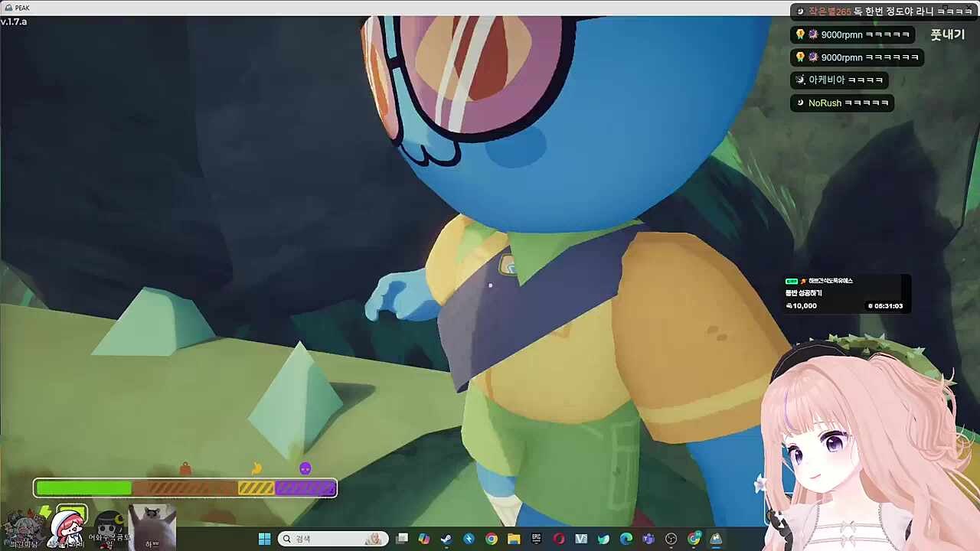This screenshot has height=551, width=980.
Task: Click the 작은별265 chat message
Action: (x=884, y=11)
